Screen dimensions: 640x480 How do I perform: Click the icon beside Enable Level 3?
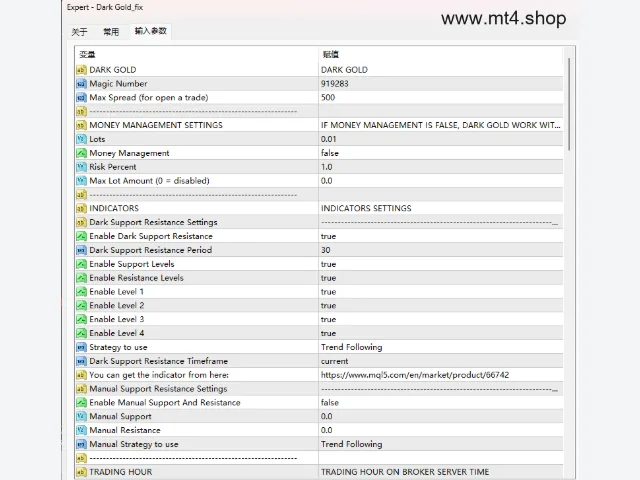(81, 320)
